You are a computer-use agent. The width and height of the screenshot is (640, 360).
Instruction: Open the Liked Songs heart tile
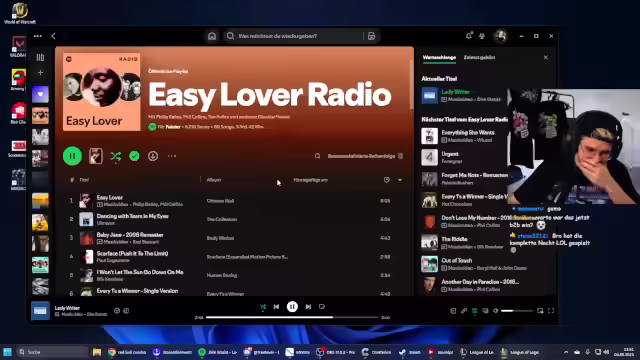40,94
